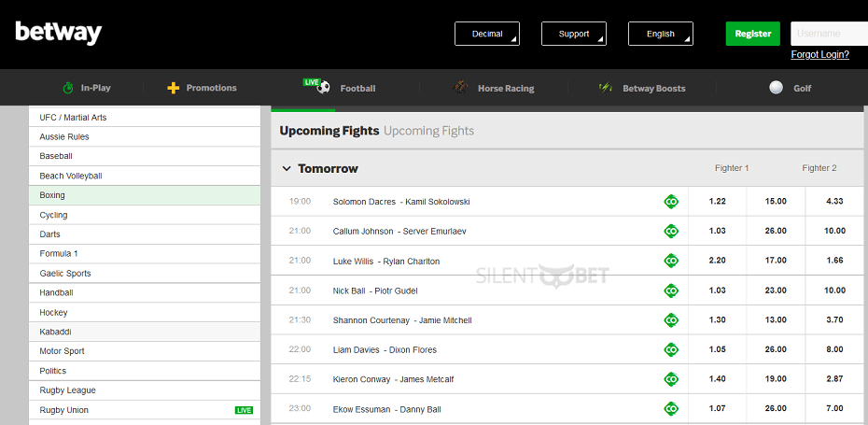868x425 pixels.
Task: Select Motor Sport in sidebar
Action: pos(145,351)
